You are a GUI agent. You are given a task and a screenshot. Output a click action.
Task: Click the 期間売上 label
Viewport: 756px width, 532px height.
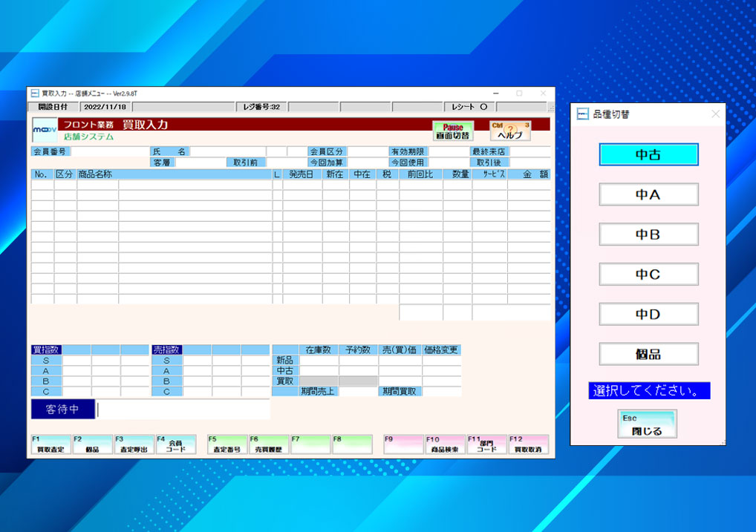[318, 391]
